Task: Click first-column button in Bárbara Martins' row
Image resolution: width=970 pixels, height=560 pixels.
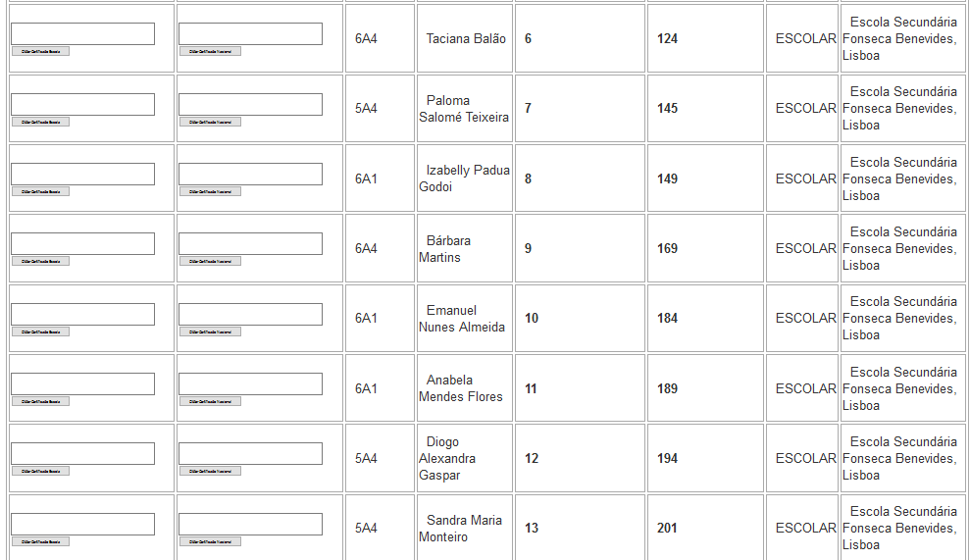Action: tap(40, 261)
